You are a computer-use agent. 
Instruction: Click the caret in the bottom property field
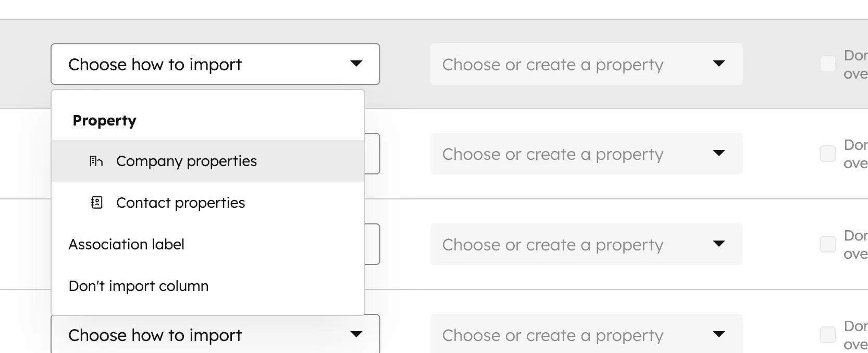click(719, 335)
